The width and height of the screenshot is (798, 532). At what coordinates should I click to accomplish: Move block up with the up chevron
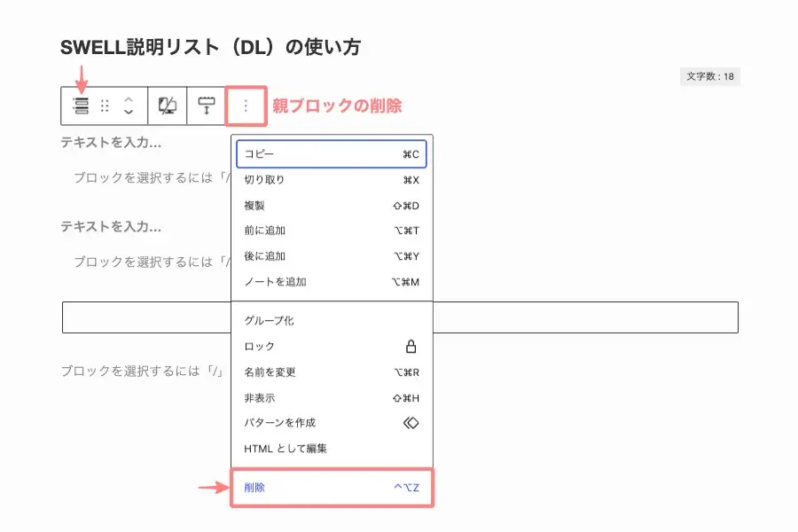coord(129,99)
